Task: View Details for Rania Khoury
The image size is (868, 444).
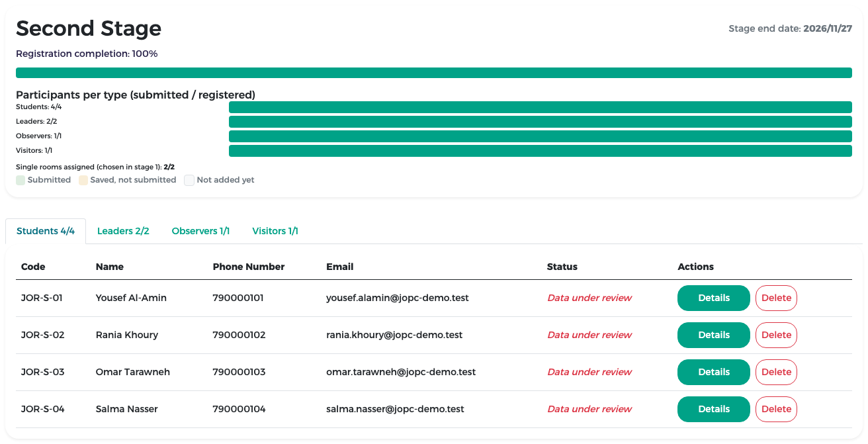Action: pyautogui.click(x=714, y=335)
